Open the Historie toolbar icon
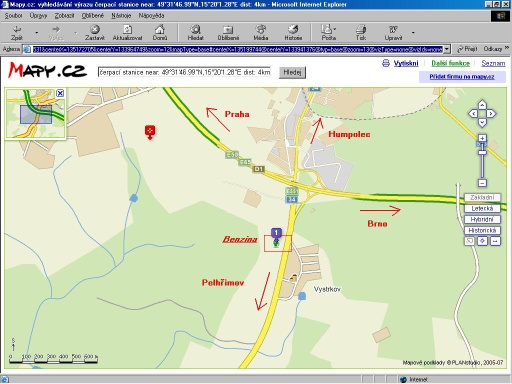This screenshot has height=384, width=512. (x=293, y=29)
